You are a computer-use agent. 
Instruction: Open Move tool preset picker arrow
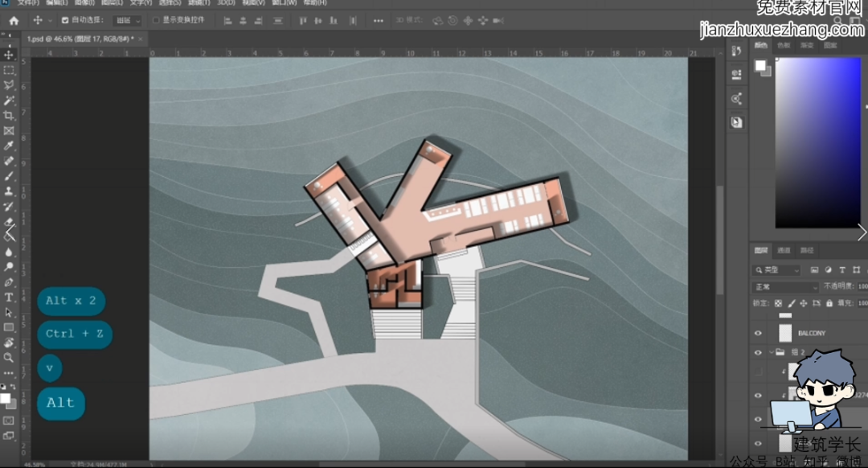50,20
